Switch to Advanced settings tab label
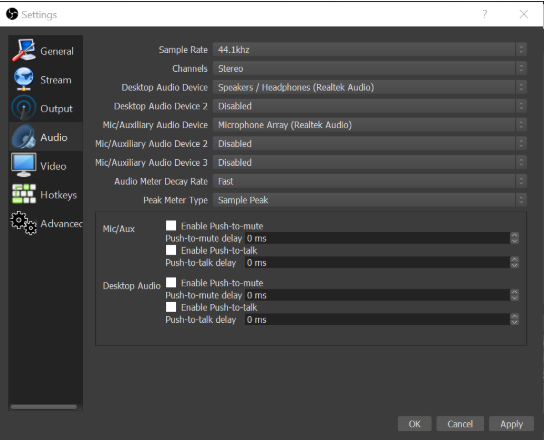The image size is (544, 440). [61, 224]
